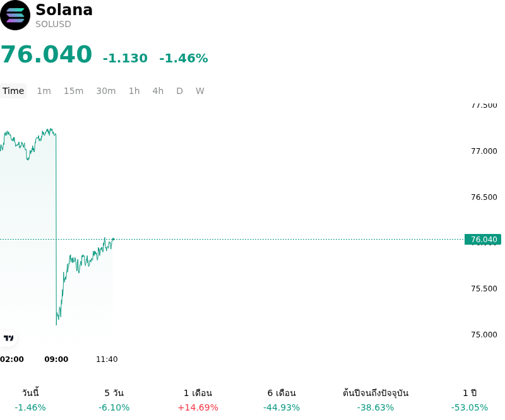505x420 pixels.
Task: Select the 5 วัน performance range
Action: tap(114, 400)
